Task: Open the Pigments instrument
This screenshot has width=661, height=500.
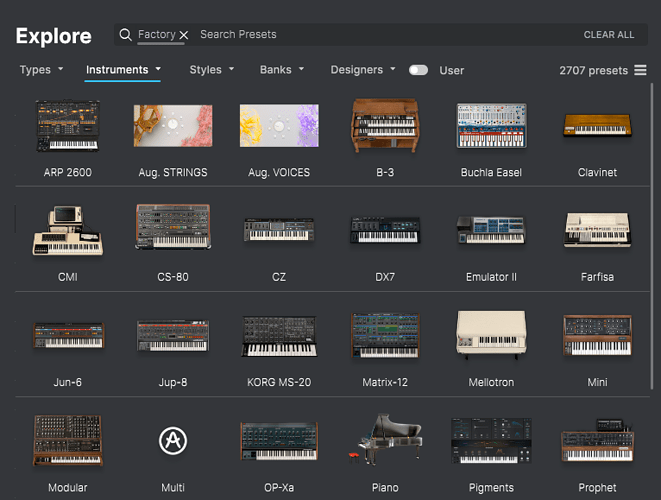Action: tap(492, 441)
